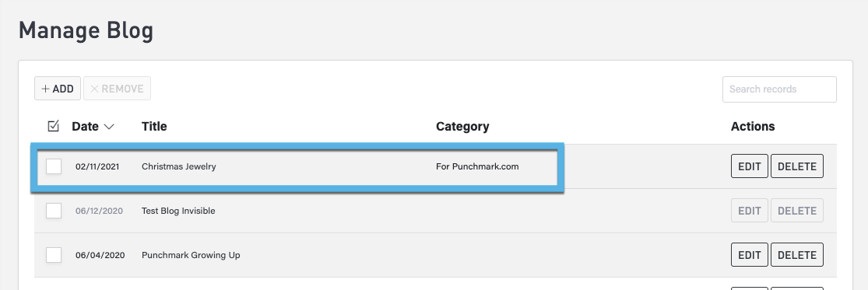This screenshot has width=868, height=290.
Task: Sort by the Date column header
Action: (86, 127)
